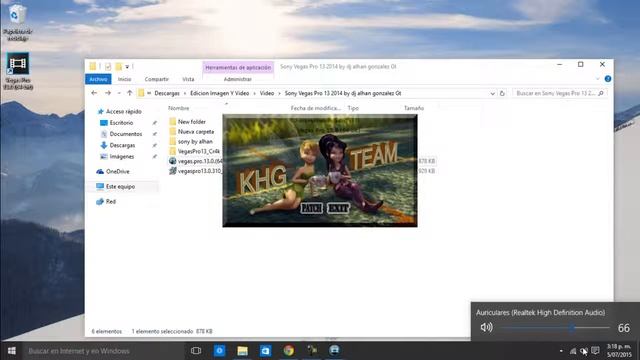The width and height of the screenshot is (640, 360).
Task: Open Imágenes in navigation pane
Action: [x=117, y=156]
